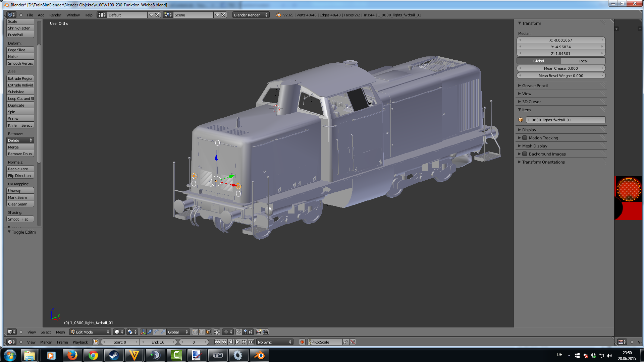
Task: Click the Remove Doubles button
Action: point(20,154)
